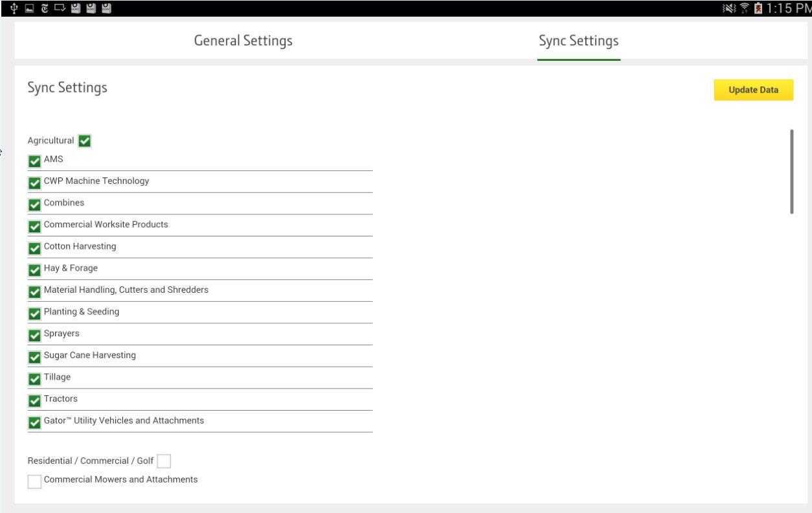Switch to the General Settings tab
The height and width of the screenshot is (513, 812).
243,40
